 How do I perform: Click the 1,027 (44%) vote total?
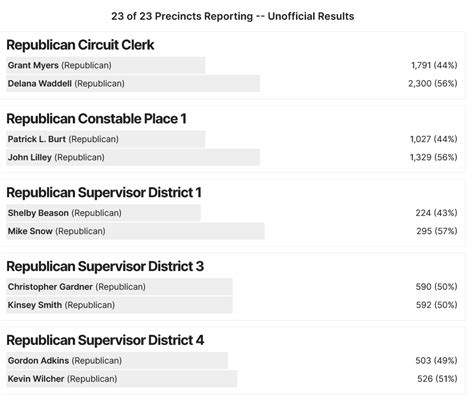pos(433,139)
